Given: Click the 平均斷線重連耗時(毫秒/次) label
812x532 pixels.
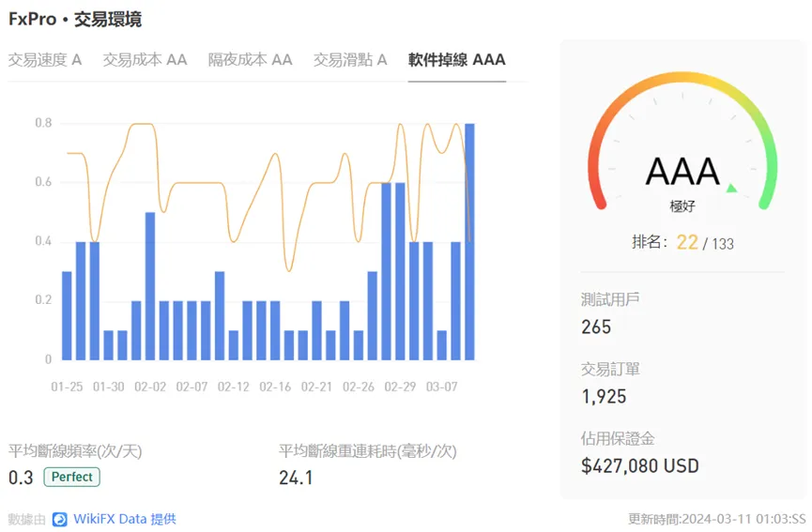Looking at the screenshot, I should tap(368, 450).
